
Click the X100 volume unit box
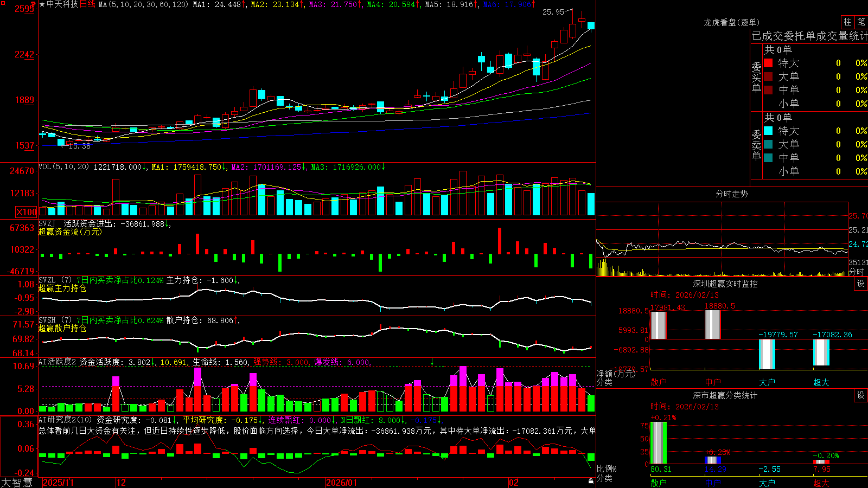27,212
